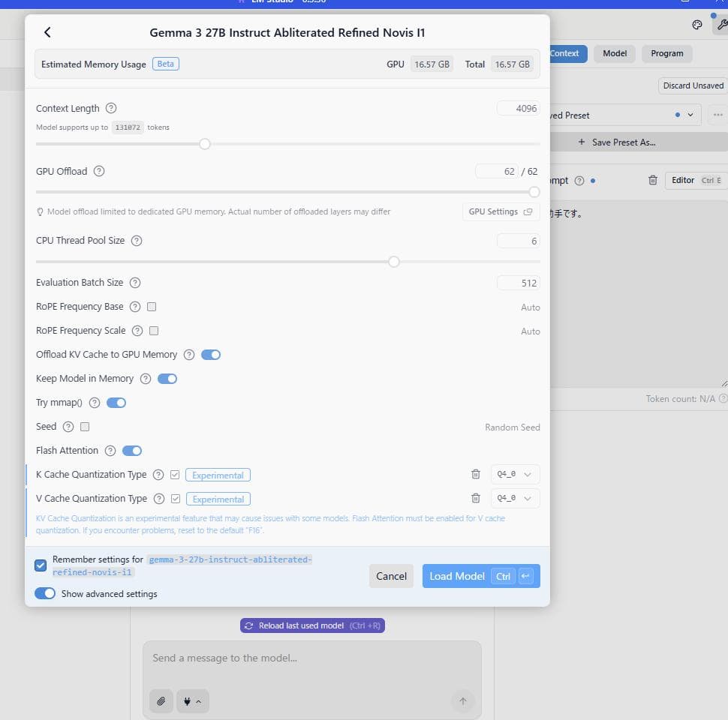Open the palette theme icon
The width and height of the screenshot is (728, 720).
(696, 25)
